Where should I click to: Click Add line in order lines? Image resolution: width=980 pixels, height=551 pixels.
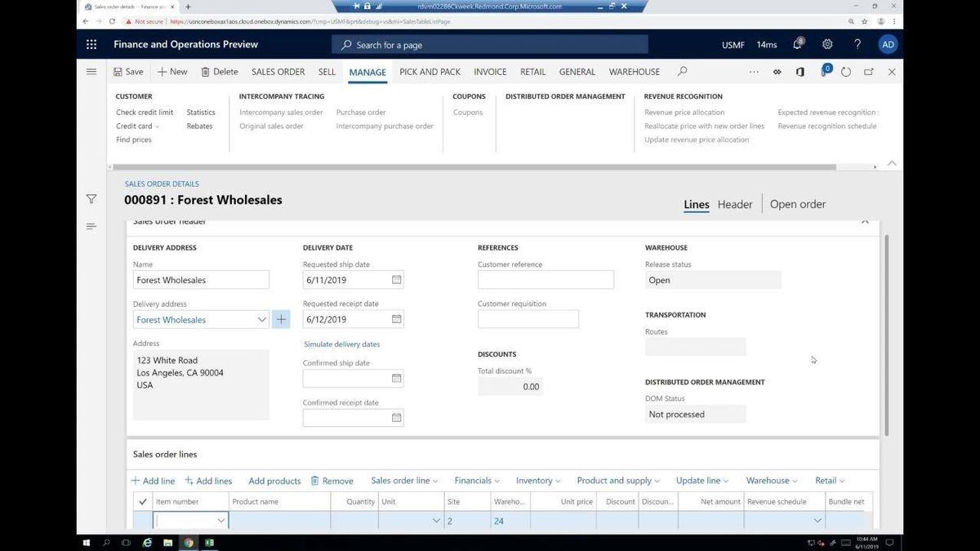153,481
